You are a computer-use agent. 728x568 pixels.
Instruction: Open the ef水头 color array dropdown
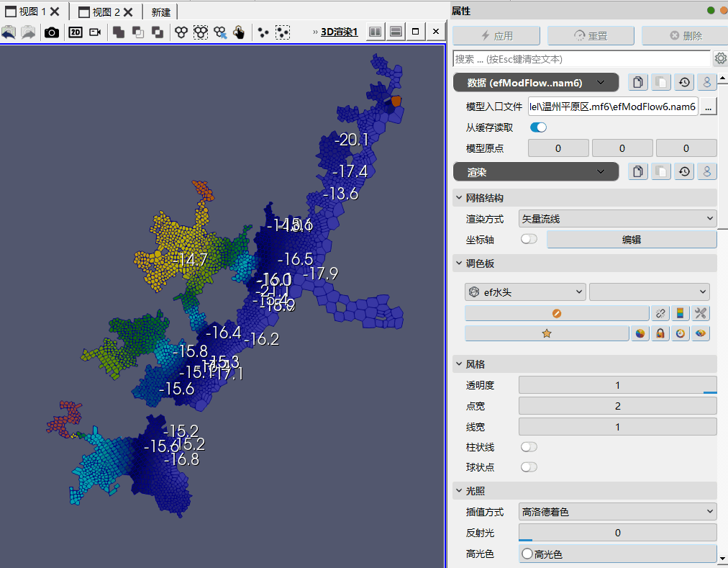point(525,292)
